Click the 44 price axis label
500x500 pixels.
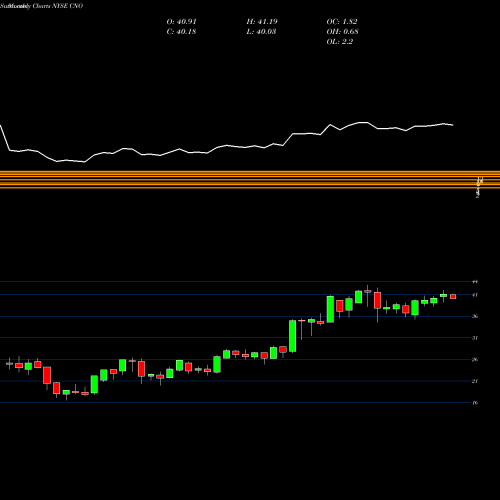click(x=475, y=282)
